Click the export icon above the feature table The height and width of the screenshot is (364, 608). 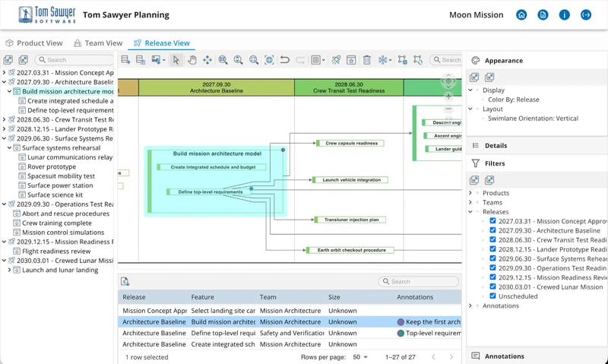(125, 281)
